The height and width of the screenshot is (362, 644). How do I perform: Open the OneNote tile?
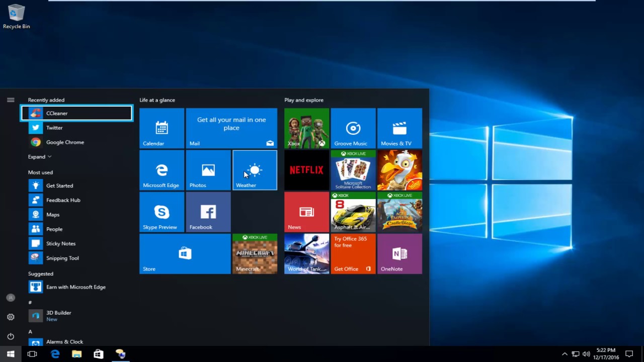[x=399, y=254]
